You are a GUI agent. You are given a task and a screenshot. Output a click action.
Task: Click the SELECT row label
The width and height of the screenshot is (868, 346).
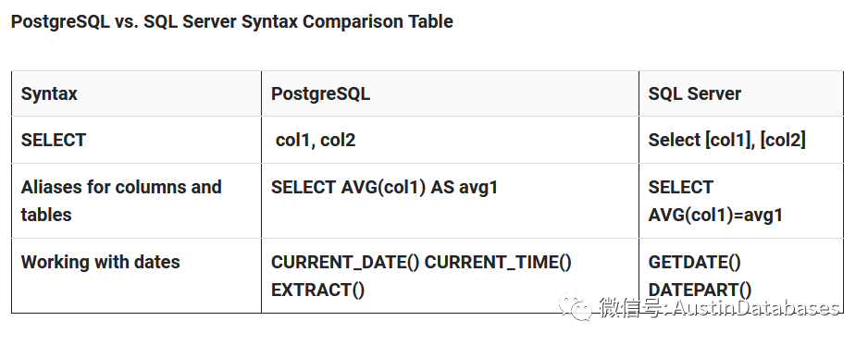click(x=54, y=140)
